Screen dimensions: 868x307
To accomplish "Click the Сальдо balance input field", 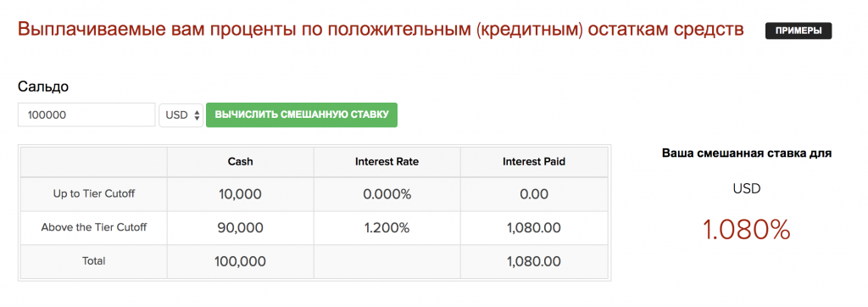I will click(x=86, y=114).
